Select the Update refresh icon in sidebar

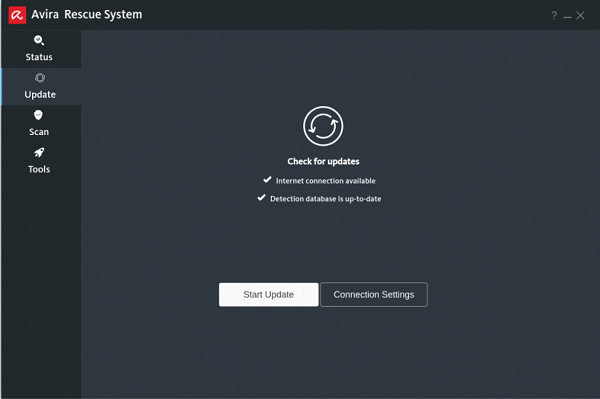(40, 78)
